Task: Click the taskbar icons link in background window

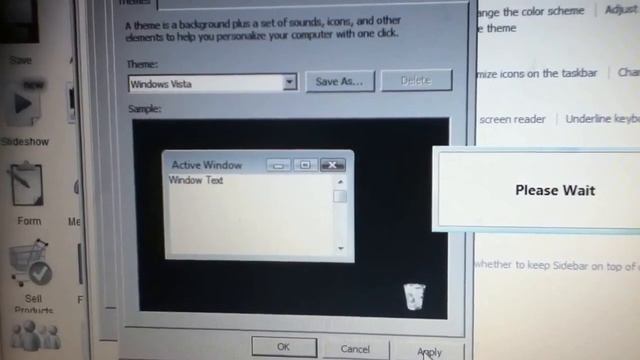Action: [x=536, y=74]
